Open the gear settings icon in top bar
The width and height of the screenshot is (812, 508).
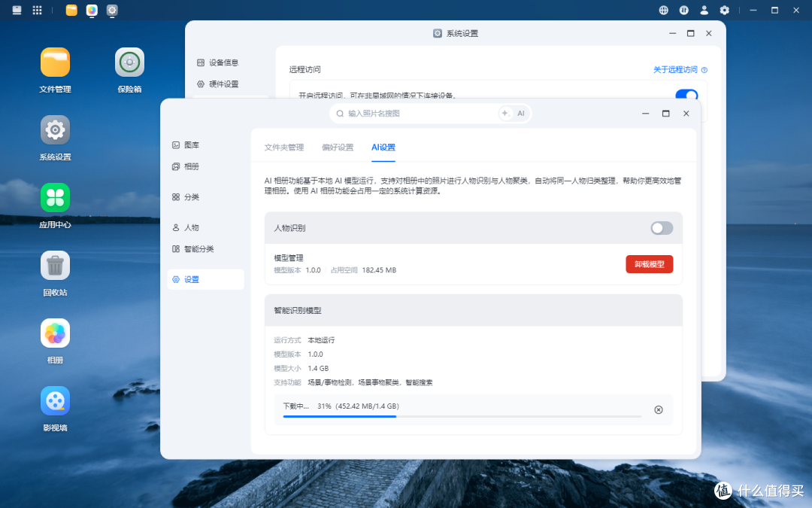pyautogui.click(x=725, y=10)
